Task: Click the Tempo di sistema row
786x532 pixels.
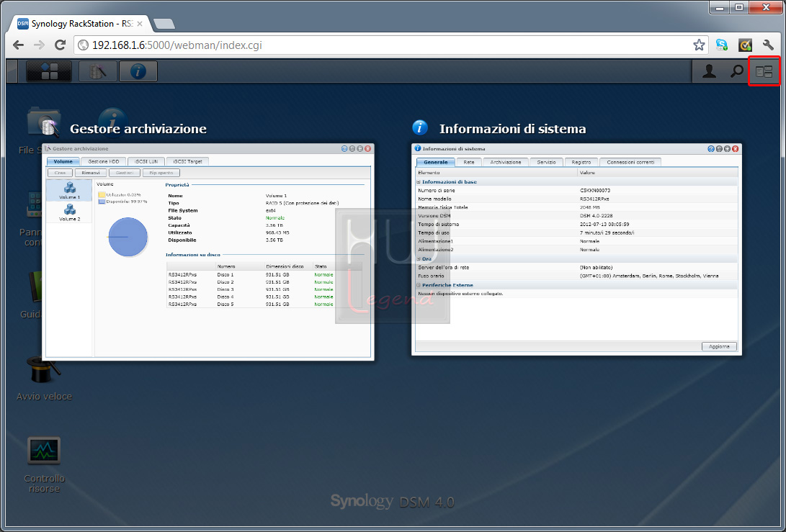Action: [x=577, y=225]
